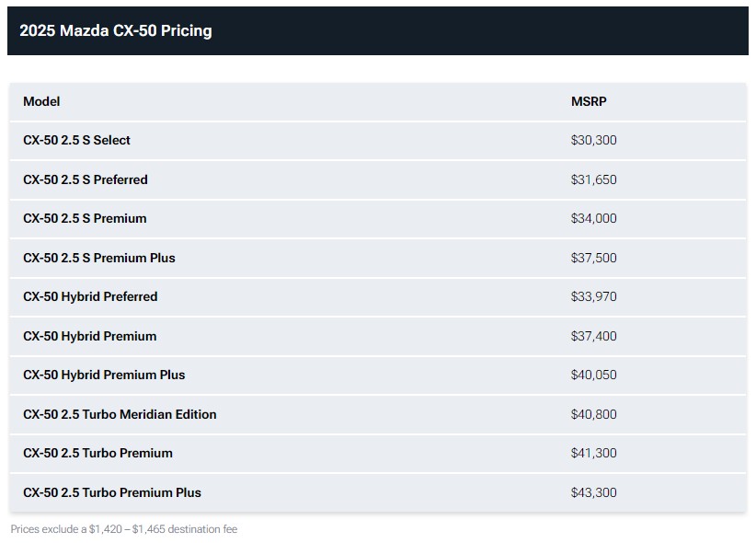Viewport: 756px width, 543px height.
Task: Click the MSRP column header
Action: tap(589, 101)
